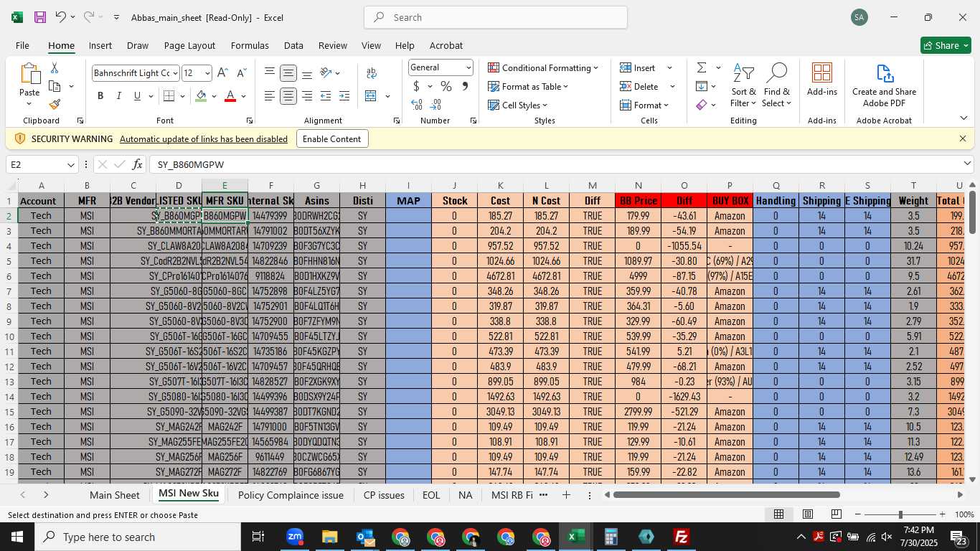Switch to Page Break Preview icon
Screen dimensions: 980x551
(836, 514)
